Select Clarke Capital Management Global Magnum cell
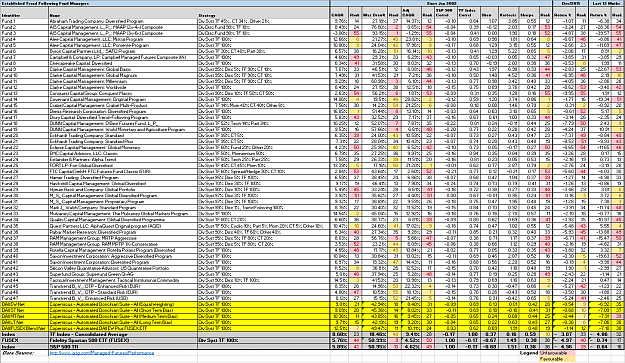This screenshot has width=625, height=363. (x=123, y=75)
